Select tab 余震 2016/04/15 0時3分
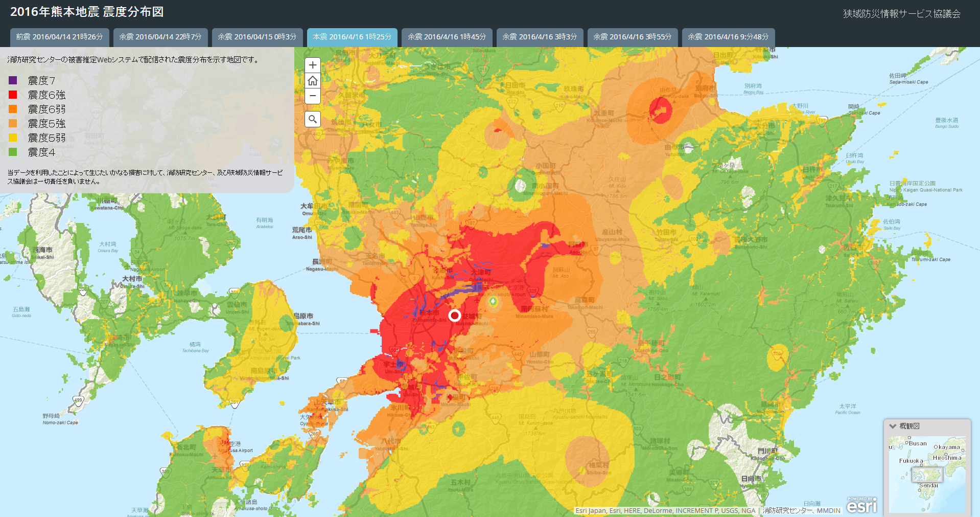 click(257, 37)
